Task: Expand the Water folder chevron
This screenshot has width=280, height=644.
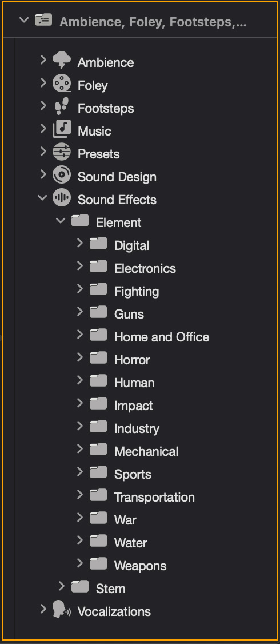Action: (80, 541)
